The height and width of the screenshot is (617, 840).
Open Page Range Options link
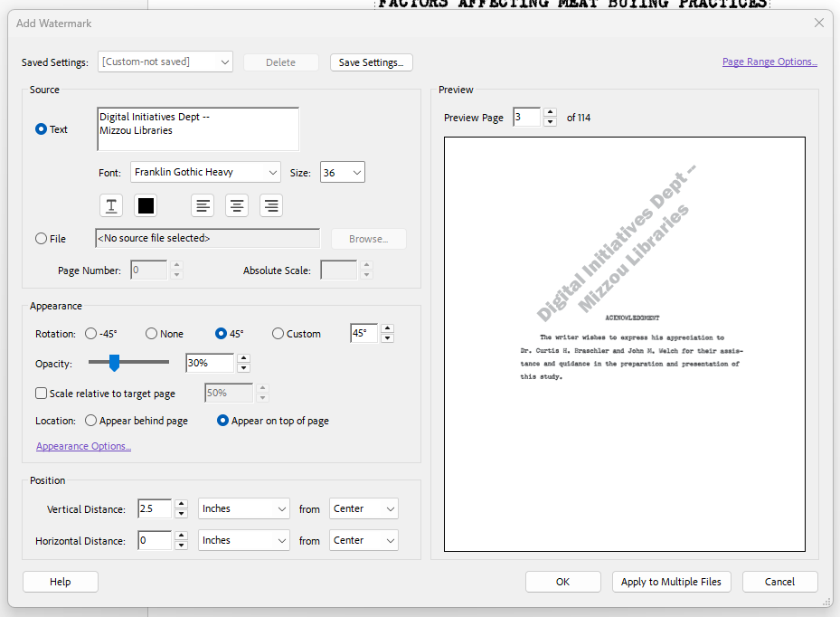pyautogui.click(x=769, y=62)
